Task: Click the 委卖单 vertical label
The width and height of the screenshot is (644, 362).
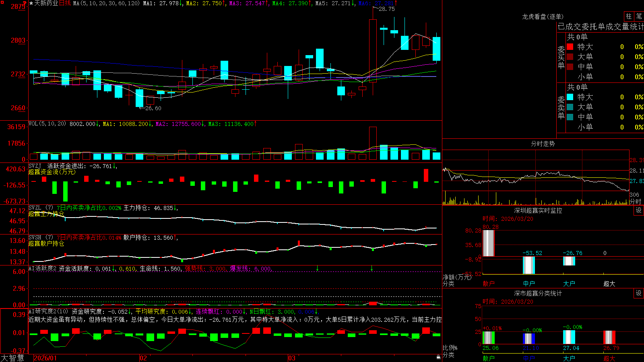Action: [x=561, y=107]
